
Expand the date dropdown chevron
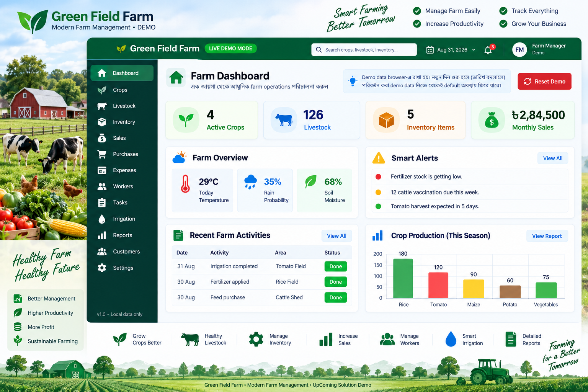point(474,50)
